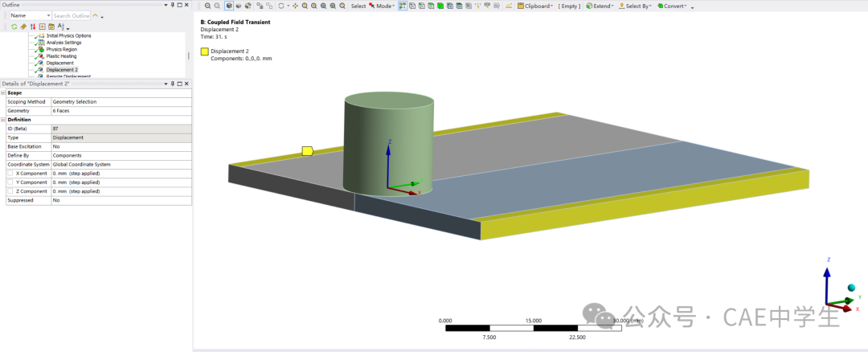Click the Scoping Method Geometry Selection value
The image size is (868, 352).
click(x=121, y=102)
